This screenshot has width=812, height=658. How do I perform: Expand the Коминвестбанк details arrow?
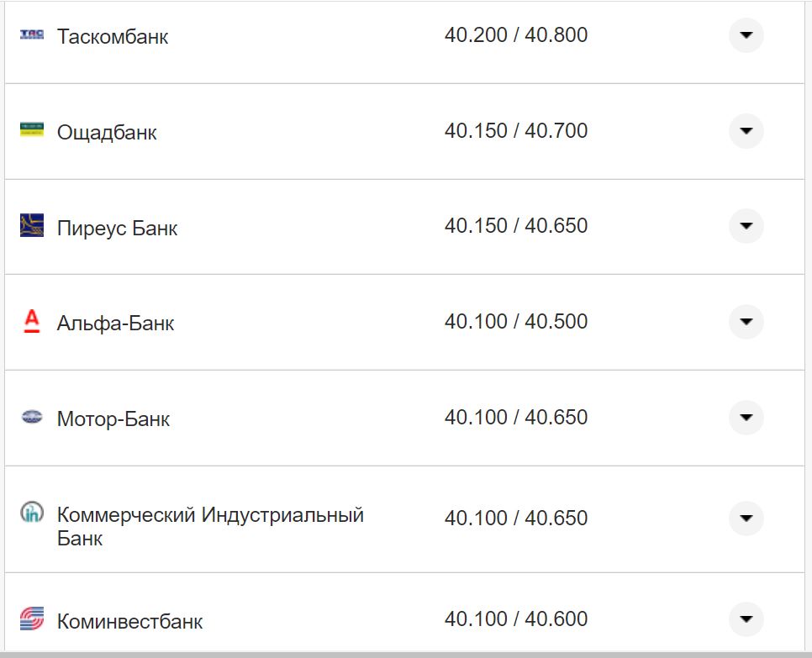pos(746,619)
